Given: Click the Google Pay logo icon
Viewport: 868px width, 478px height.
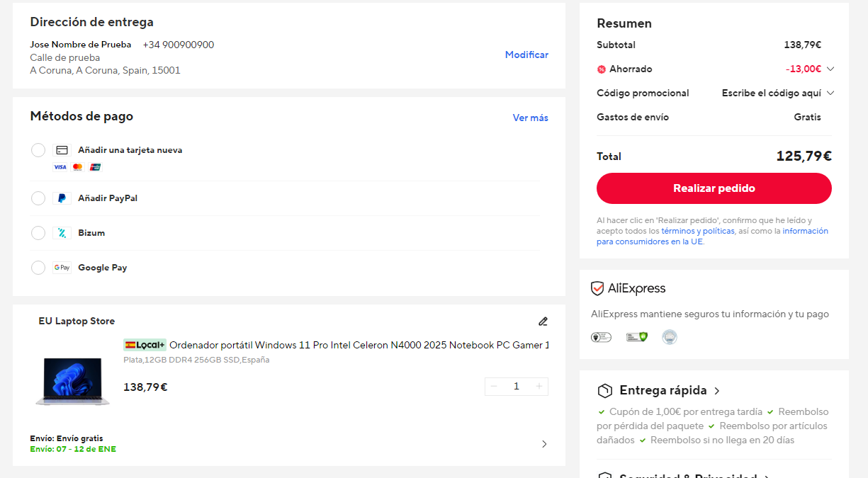Looking at the screenshot, I should [62, 268].
